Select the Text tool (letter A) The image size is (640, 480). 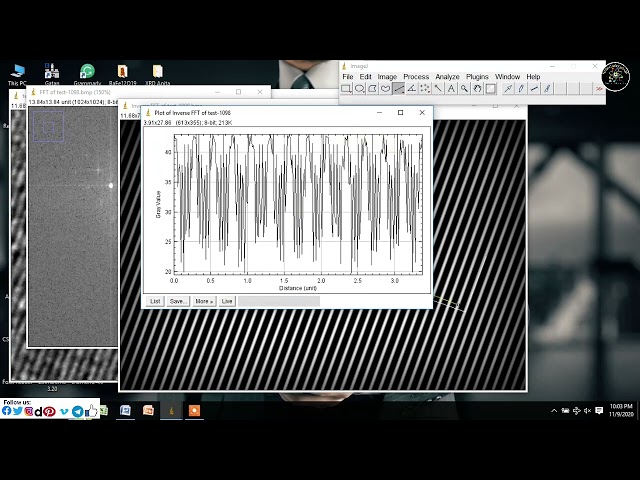pyautogui.click(x=451, y=89)
